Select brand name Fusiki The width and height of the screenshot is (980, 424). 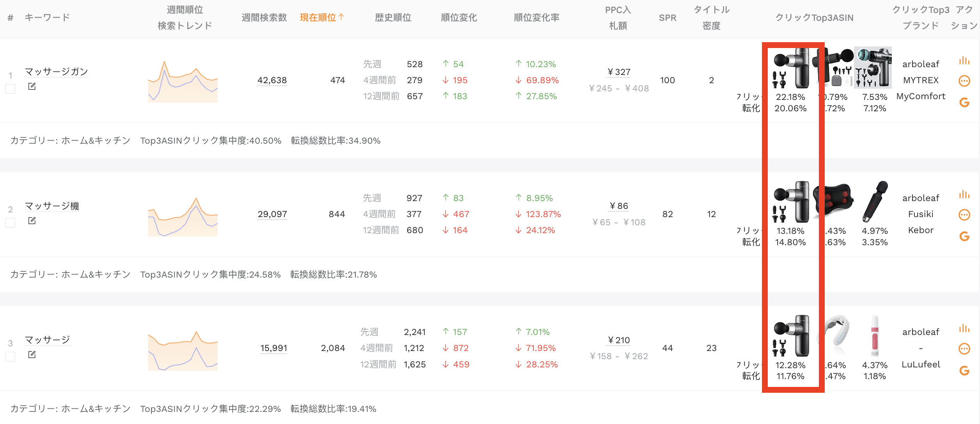pyautogui.click(x=921, y=214)
